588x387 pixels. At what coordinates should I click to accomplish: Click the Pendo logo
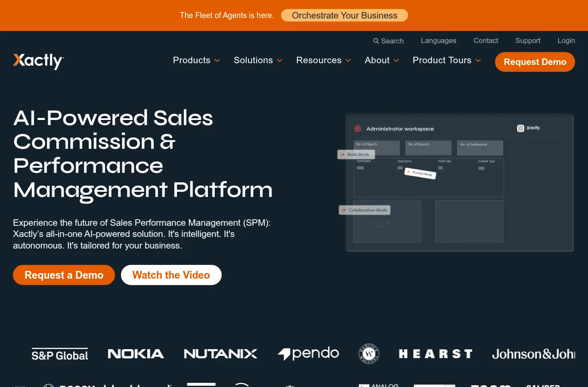tap(308, 353)
